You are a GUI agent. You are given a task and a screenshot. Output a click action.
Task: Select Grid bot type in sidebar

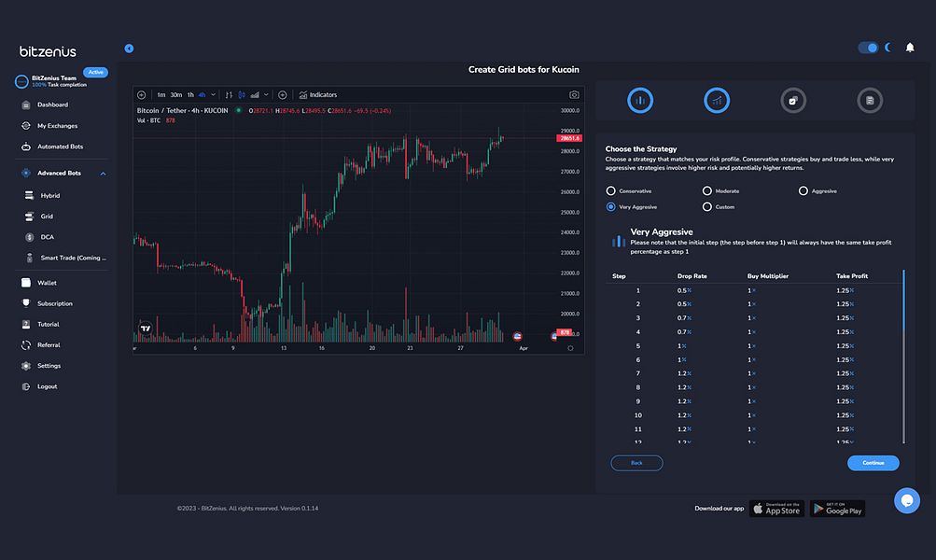pyautogui.click(x=47, y=217)
